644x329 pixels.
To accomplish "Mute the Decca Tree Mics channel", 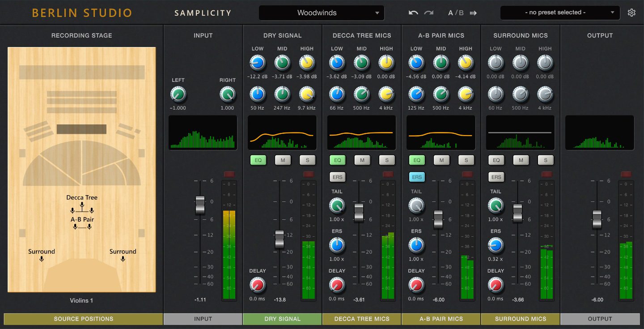I will (x=362, y=160).
